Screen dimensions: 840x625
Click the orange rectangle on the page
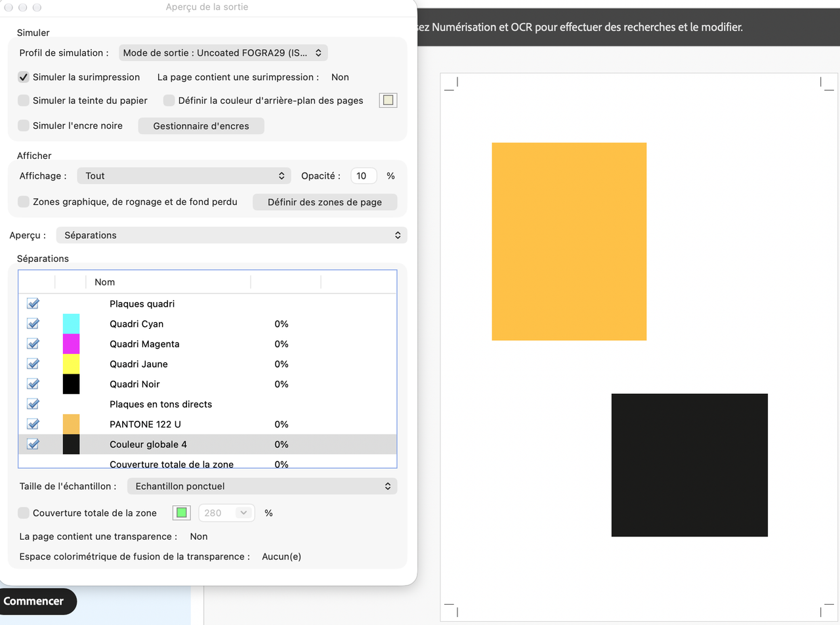pyautogui.click(x=569, y=242)
